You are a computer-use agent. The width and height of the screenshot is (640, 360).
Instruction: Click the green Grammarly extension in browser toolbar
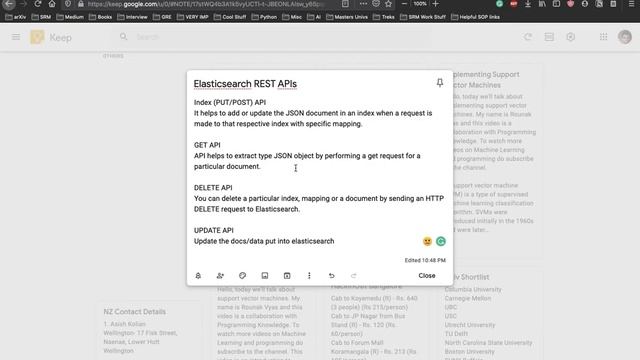coord(499,4)
